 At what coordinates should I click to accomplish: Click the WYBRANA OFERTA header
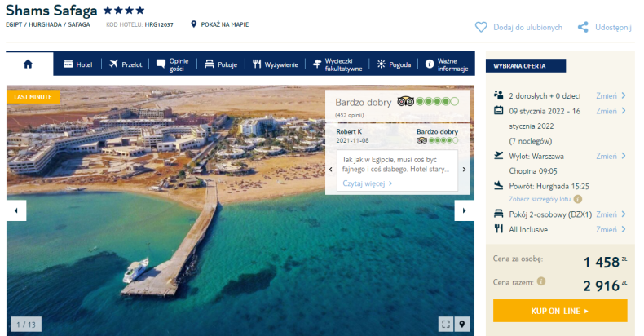[526, 66]
